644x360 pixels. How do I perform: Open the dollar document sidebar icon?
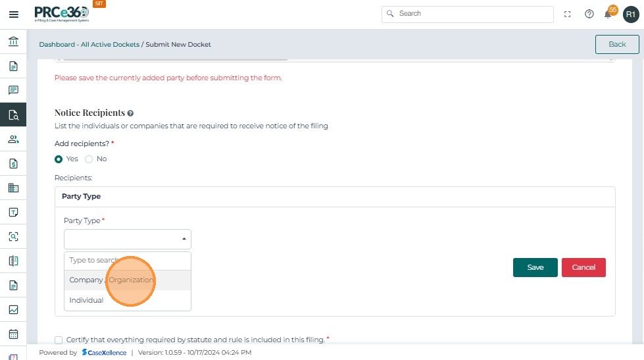(13, 163)
